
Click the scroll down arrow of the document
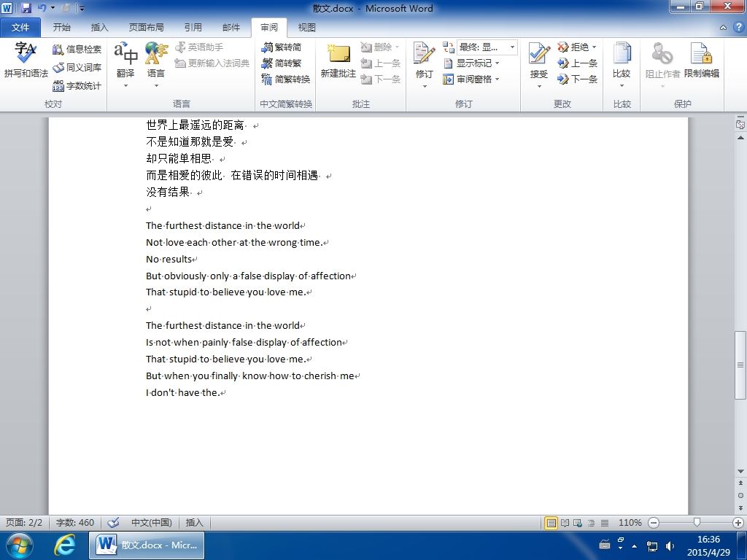point(740,472)
